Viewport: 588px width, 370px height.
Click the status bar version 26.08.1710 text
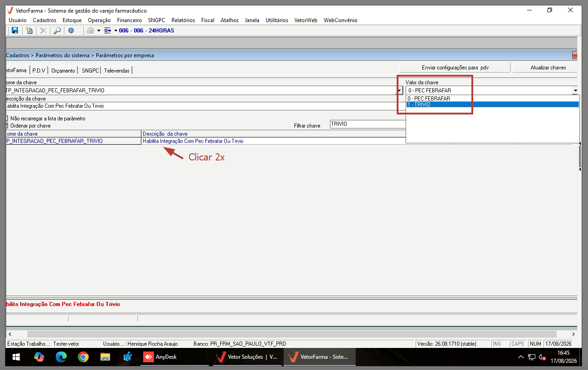tap(447, 344)
